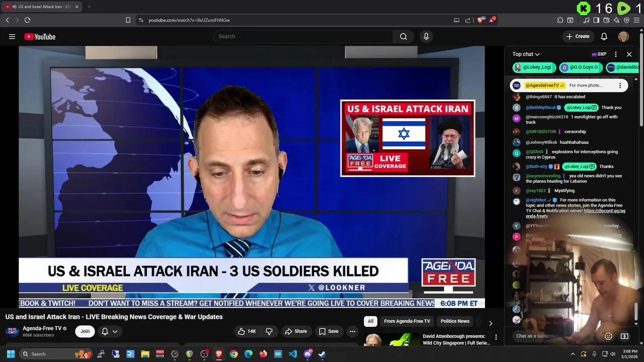The height and width of the screenshot is (362, 644).
Task: Dislike this video
Action: pyautogui.click(x=269, y=331)
